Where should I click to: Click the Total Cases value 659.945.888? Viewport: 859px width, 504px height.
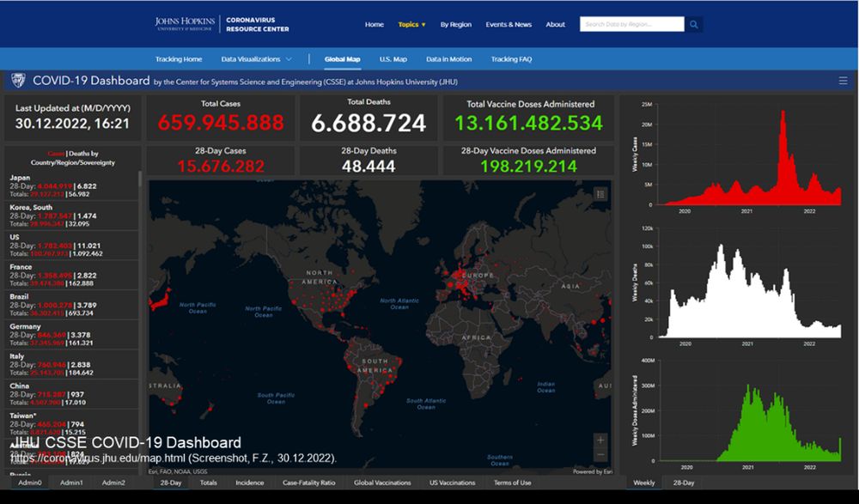pyautogui.click(x=221, y=123)
